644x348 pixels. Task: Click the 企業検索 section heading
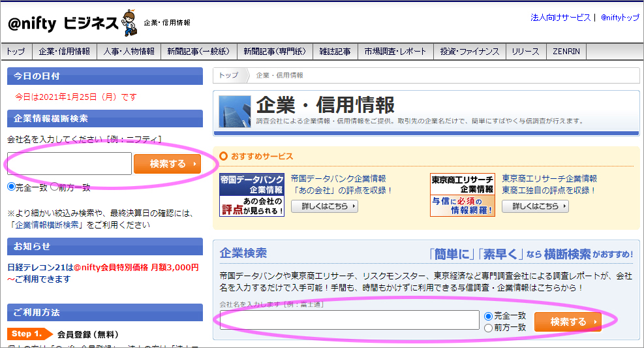(243, 253)
